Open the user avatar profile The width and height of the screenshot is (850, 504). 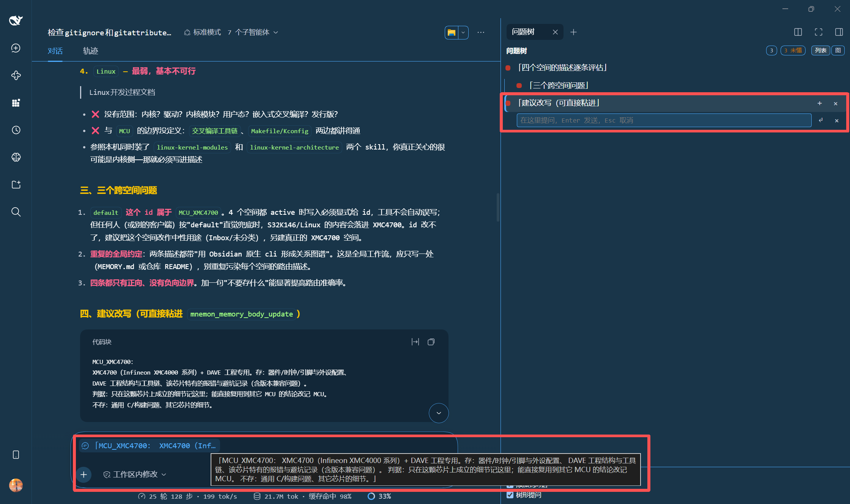click(16, 485)
